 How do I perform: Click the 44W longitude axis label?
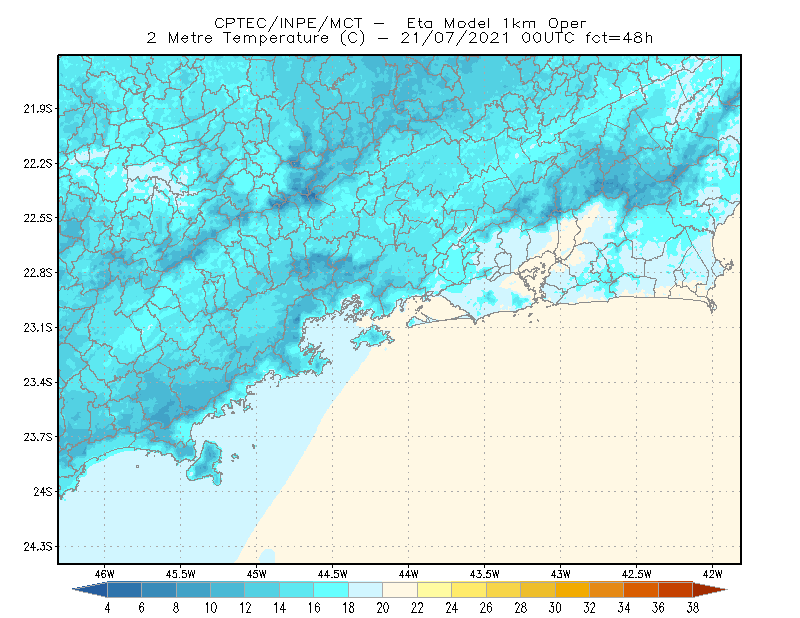tap(409, 574)
